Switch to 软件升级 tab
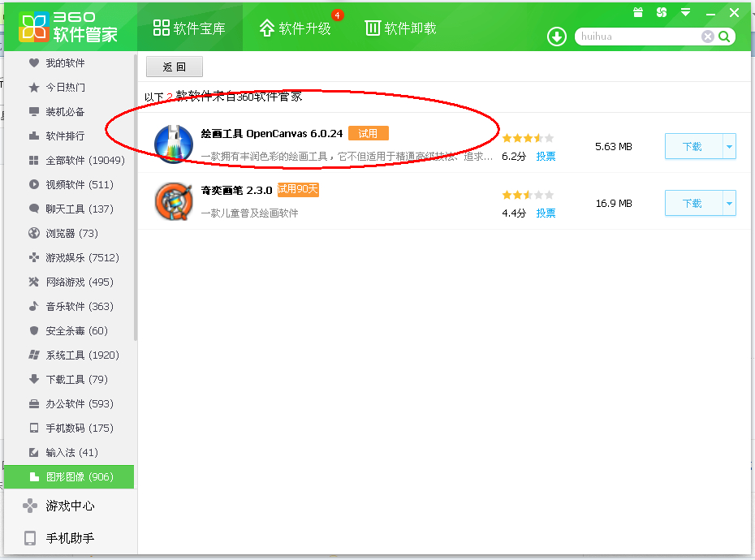 [296, 28]
